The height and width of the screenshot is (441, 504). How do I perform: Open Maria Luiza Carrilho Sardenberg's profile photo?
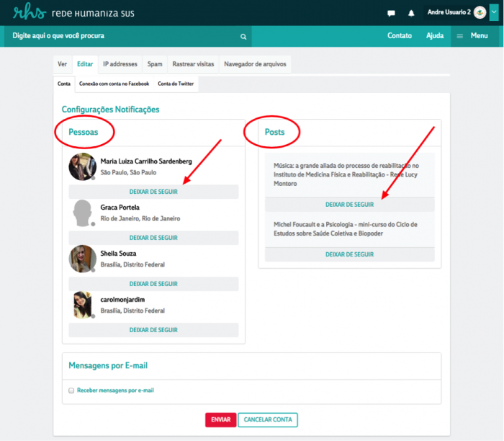pyautogui.click(x=82, y=167)
